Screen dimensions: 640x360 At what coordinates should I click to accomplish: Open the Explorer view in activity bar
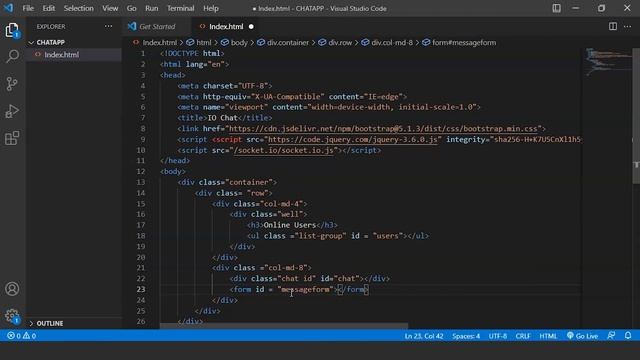[12, 30]
